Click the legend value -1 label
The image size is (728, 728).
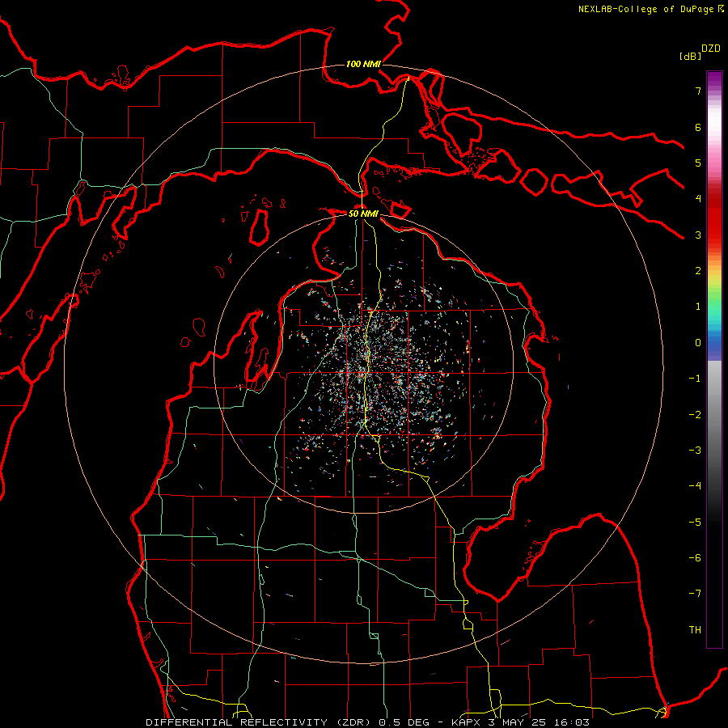695,379
